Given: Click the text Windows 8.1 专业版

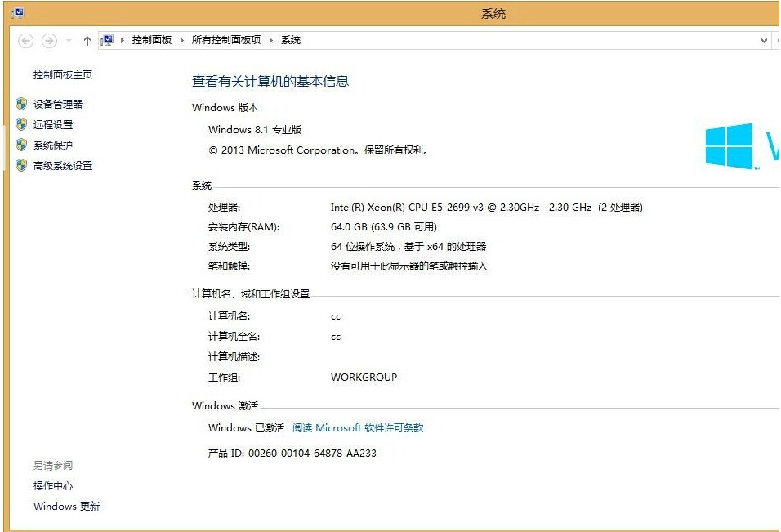Looking at the screenshot, I should click(x=255, y=129).
